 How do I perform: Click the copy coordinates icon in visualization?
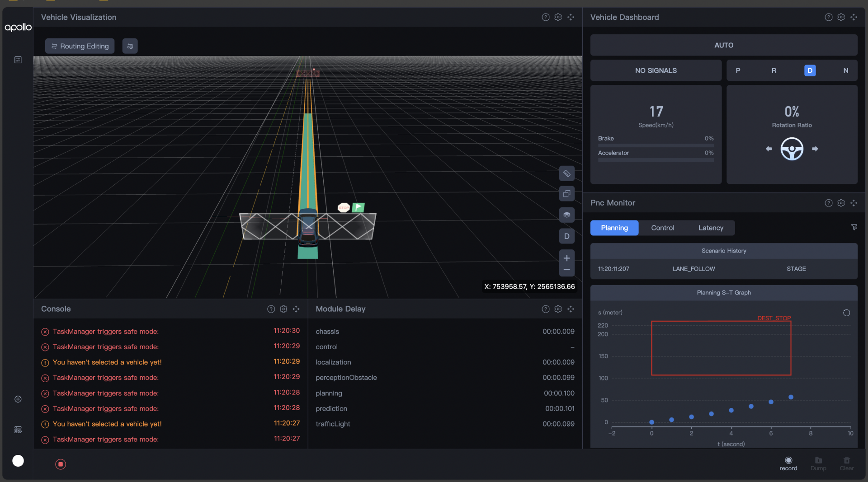566,194
